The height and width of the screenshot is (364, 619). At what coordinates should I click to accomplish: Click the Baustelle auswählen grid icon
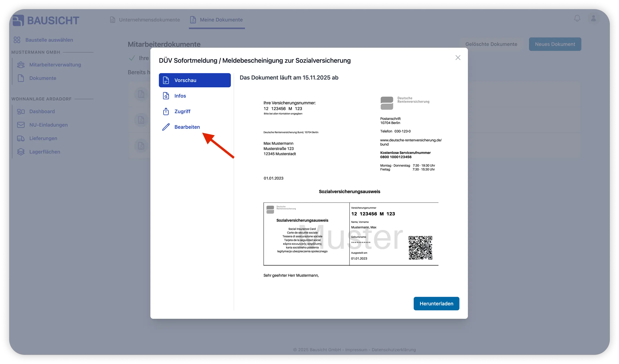tap(17, 40)
